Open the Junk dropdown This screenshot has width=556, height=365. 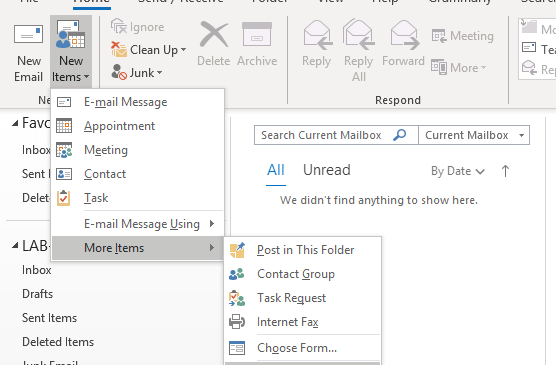tap(137, 72)
